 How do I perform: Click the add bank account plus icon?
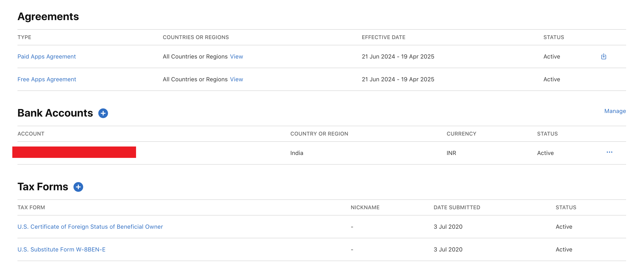tap(103, 113)
